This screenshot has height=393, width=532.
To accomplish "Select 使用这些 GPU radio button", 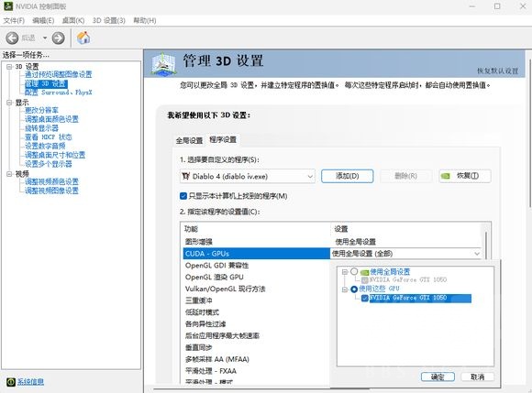I will point(354,289).
